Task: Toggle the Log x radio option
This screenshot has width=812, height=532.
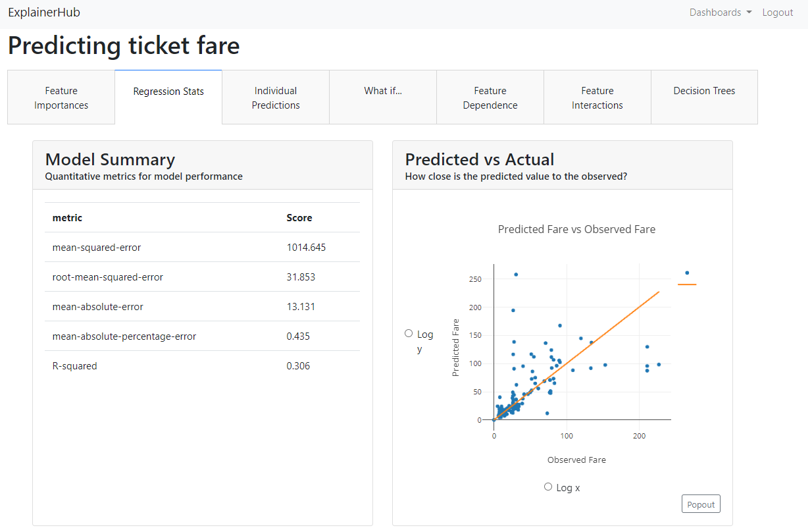Action: coord(548,487)
